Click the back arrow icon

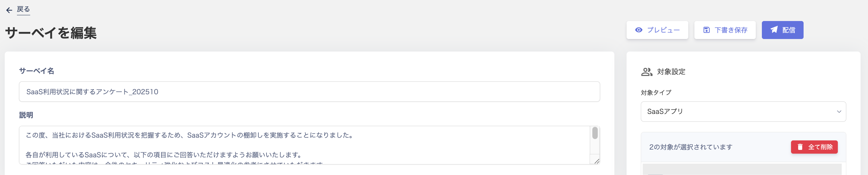tap(9, 10)
